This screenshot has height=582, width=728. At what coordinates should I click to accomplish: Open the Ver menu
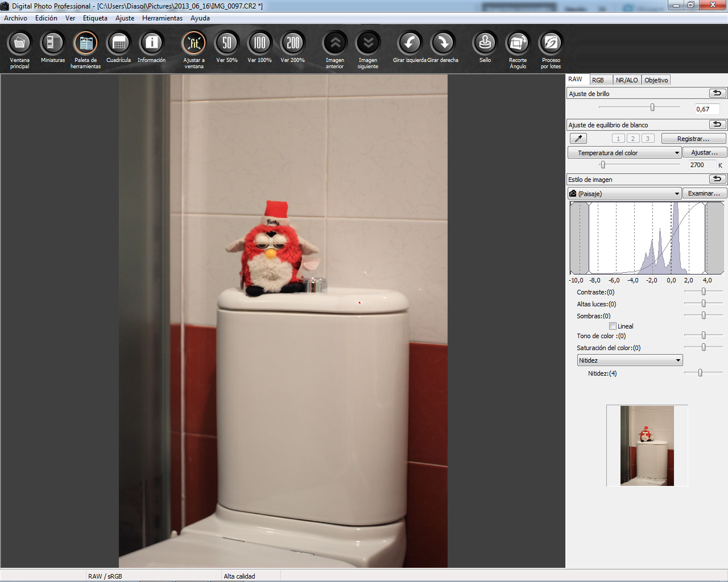coord(70,18)
